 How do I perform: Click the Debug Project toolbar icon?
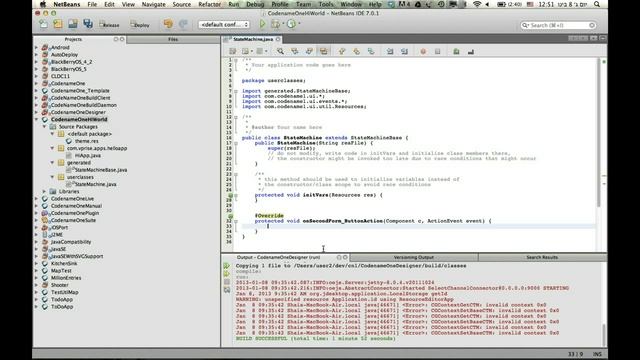click(x=276, y=24)
